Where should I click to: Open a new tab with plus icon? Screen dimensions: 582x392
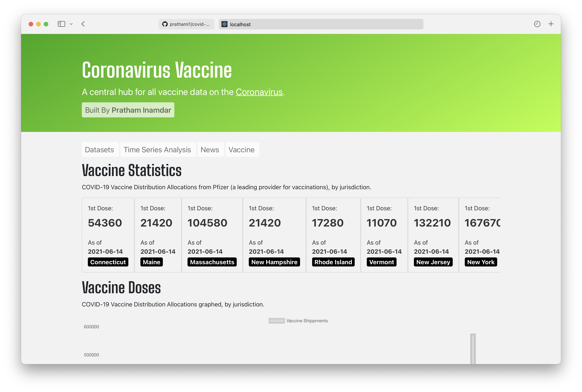[x=551, y=24]
